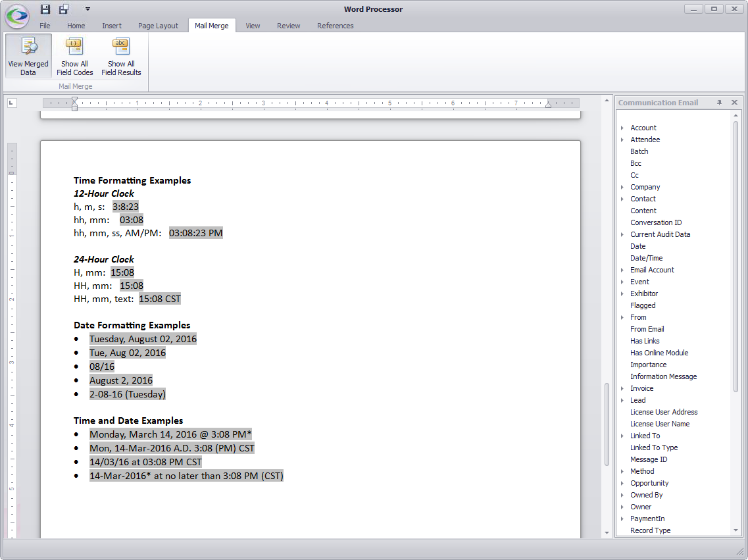Image resolution: width=748 pixels, height=560 pixels.
Task: Maximize the Word Processor window
Action: coord(714,9)
